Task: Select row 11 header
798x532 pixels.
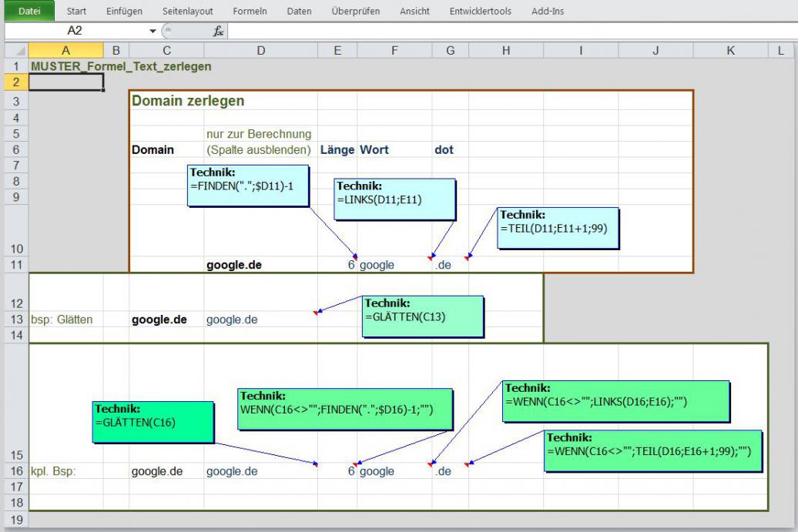Action: [x=16, y=265]
